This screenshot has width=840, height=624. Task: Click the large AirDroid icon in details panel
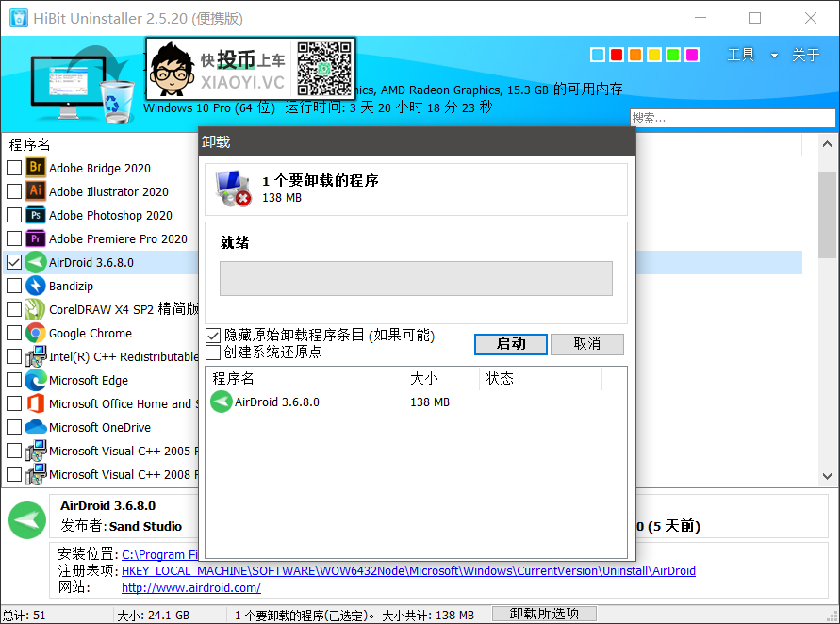[26, 519]
